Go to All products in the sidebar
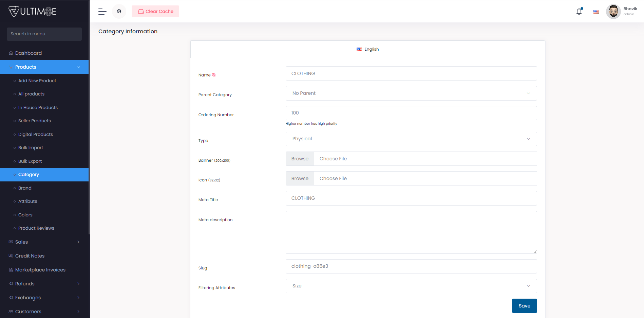This screenshot has height=318, width=644. click(31, 94)
